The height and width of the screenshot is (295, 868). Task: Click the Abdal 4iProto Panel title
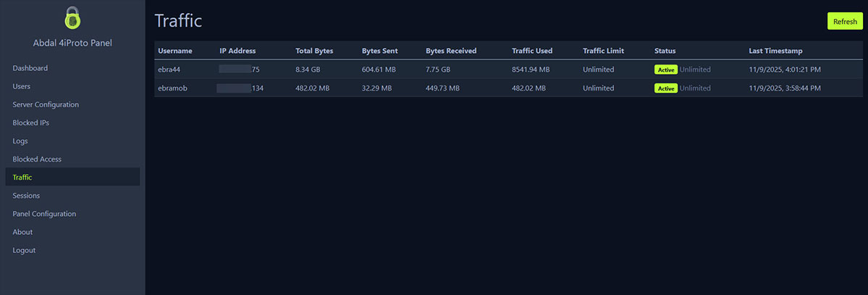click(x=72, y=43)
